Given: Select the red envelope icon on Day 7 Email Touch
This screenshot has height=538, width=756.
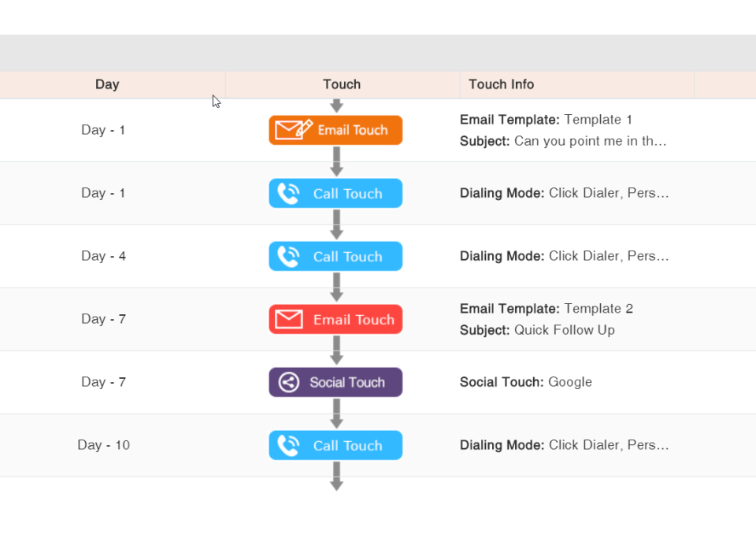Looking at the screenshot, I should tap(290, 319).
